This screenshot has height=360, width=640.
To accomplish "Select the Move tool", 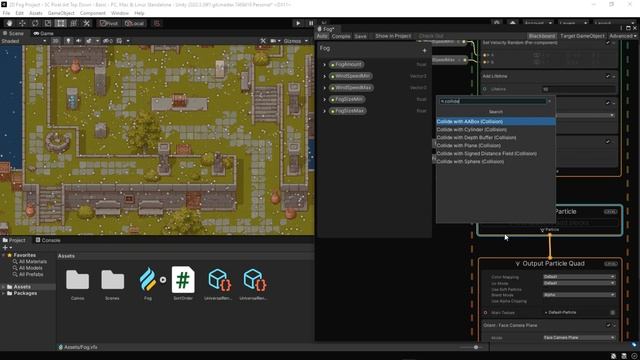I will pos(22,23).
